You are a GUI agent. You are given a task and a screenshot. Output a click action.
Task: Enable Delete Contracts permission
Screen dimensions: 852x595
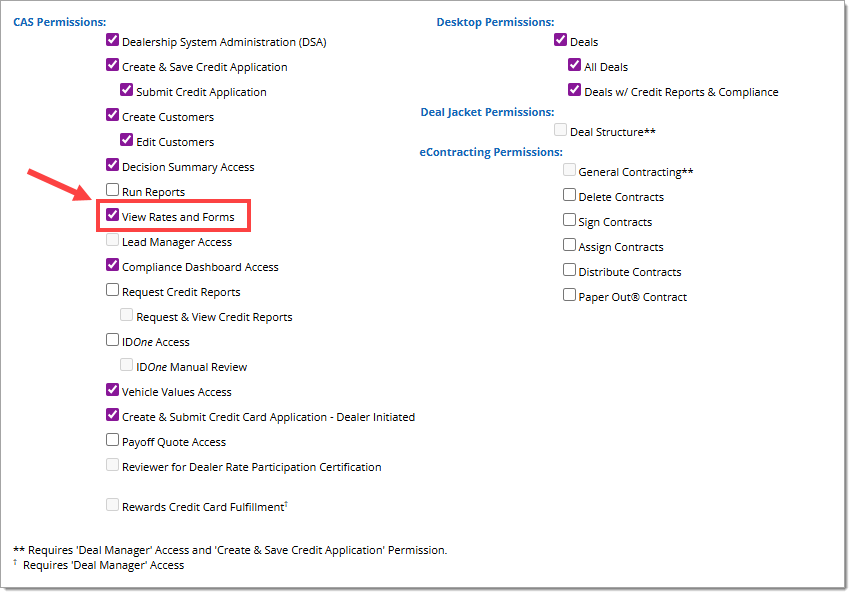pyautogui.click(x=570, y=197)
